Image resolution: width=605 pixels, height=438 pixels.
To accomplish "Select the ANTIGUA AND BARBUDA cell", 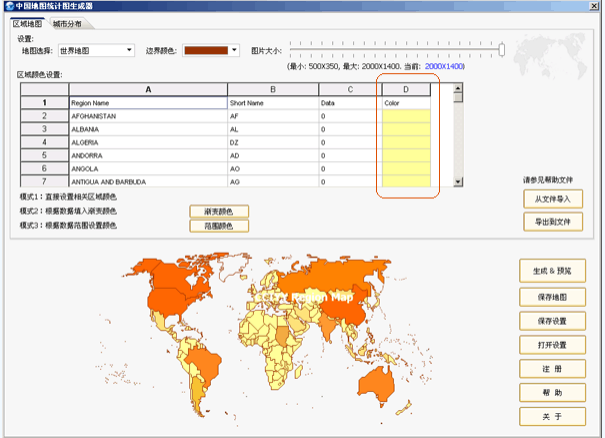I will (x=148, y=181).
